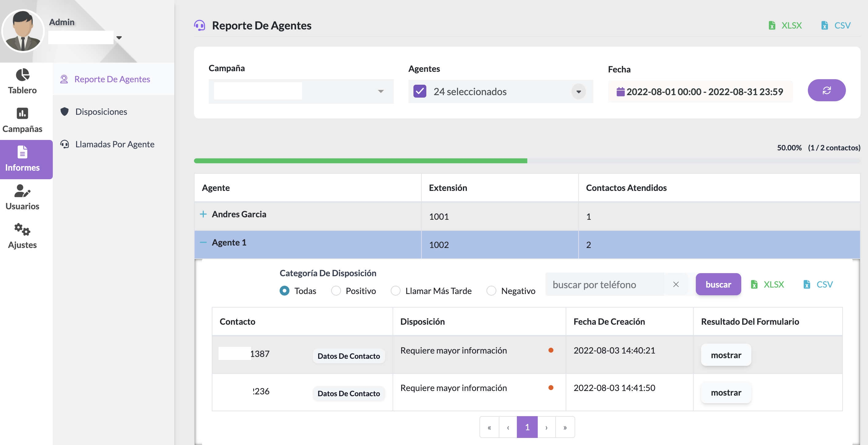This screenshot has height=445, width=868.
Task: Click the purple refresh report button
Action: pos(826,90)
